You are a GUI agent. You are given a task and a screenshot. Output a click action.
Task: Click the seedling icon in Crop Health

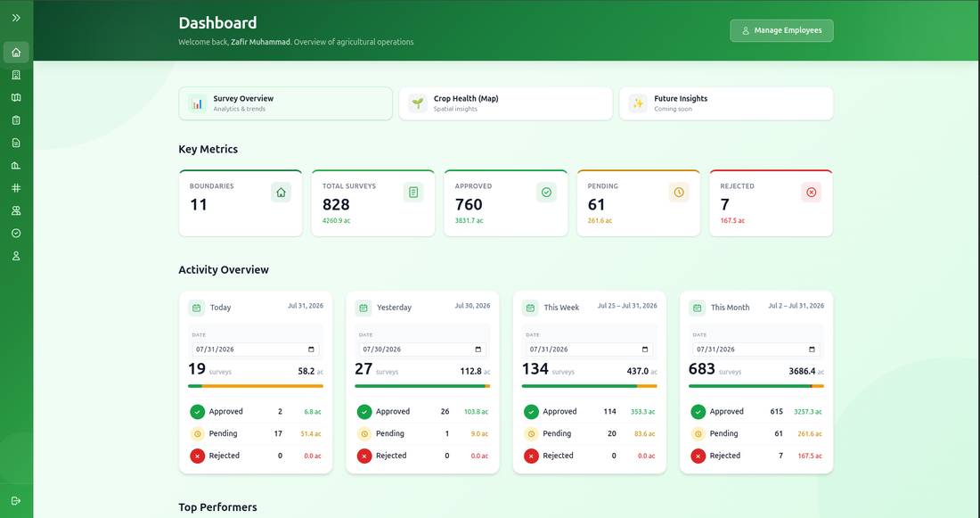tap(418, 103)
